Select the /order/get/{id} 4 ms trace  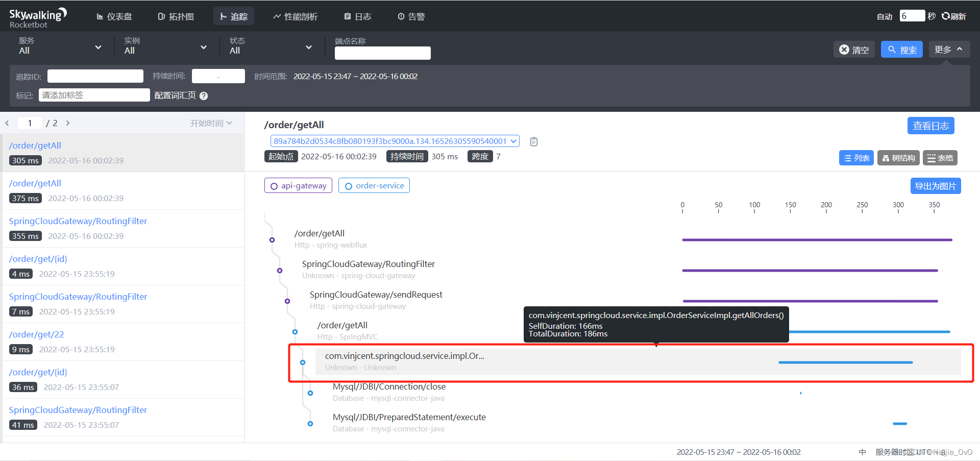(x=123, y=266)
